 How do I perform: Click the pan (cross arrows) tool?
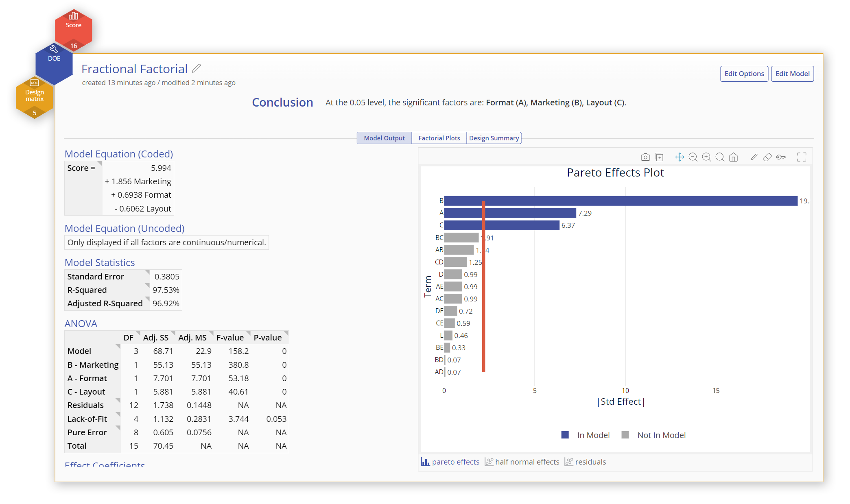(x=679, y=157)
